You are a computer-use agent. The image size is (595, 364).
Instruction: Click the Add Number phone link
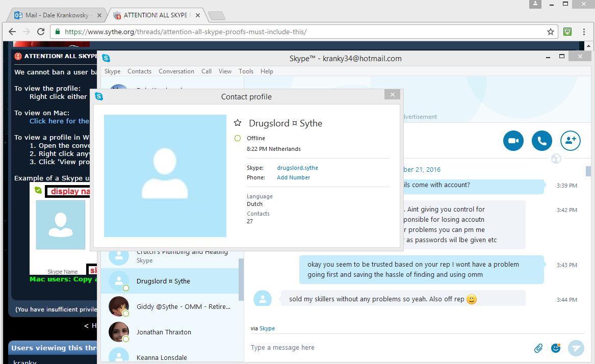(x=293, y=177)
